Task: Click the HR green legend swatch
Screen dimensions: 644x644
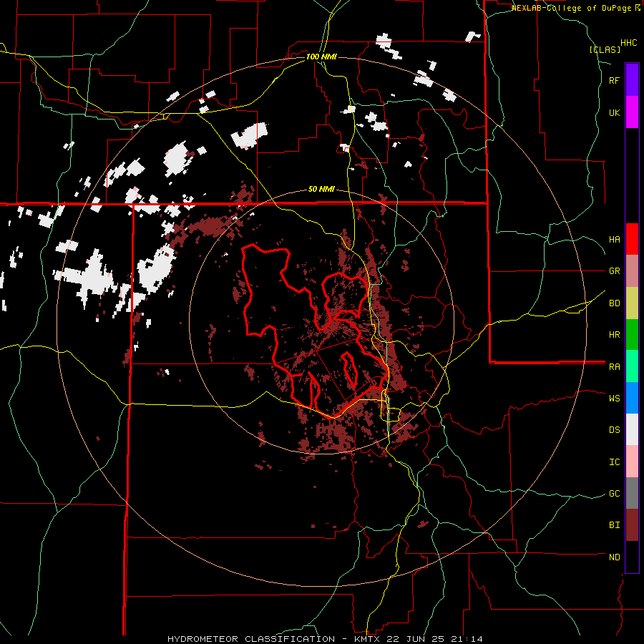Action: [632, 335]
